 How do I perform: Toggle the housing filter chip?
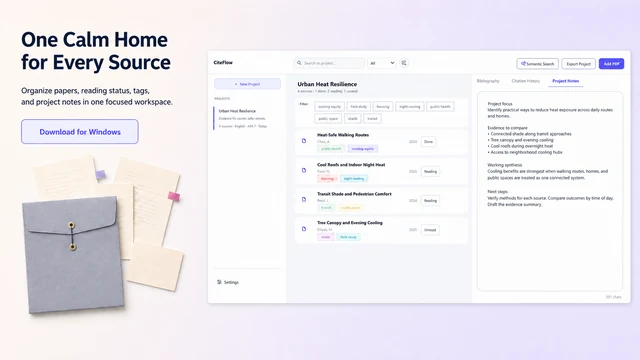[x=383, y=107]
